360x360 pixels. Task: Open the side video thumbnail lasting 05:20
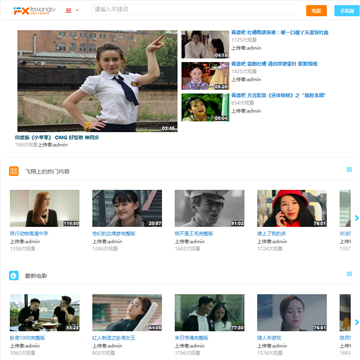(205, 76)
